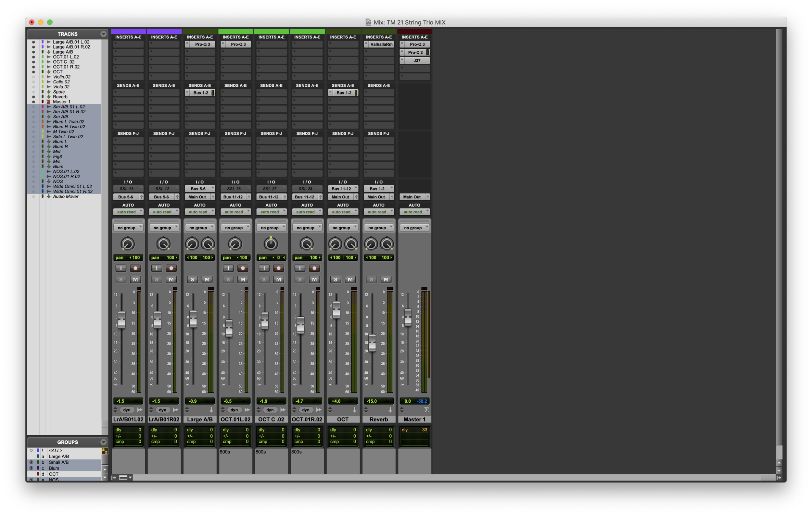
Task: Click the dyn voice button on LrA/B01L02
Action: [x=127, y=410]
